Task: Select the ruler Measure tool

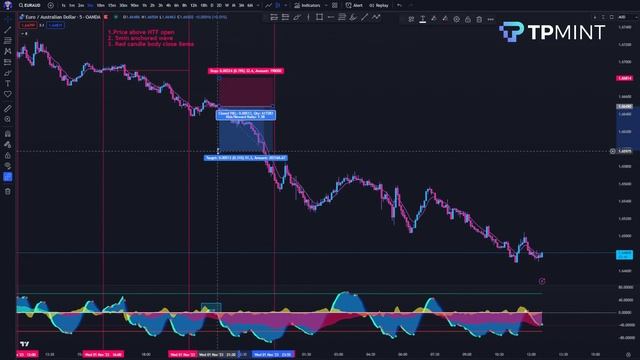Action: point(8,109)
